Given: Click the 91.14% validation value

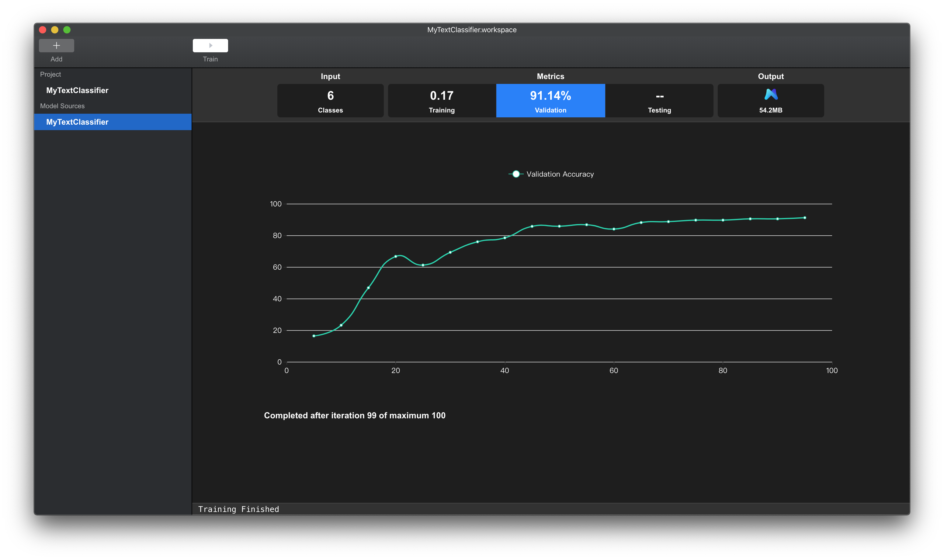Looking at the screenshot, I should tap(550, 95).
